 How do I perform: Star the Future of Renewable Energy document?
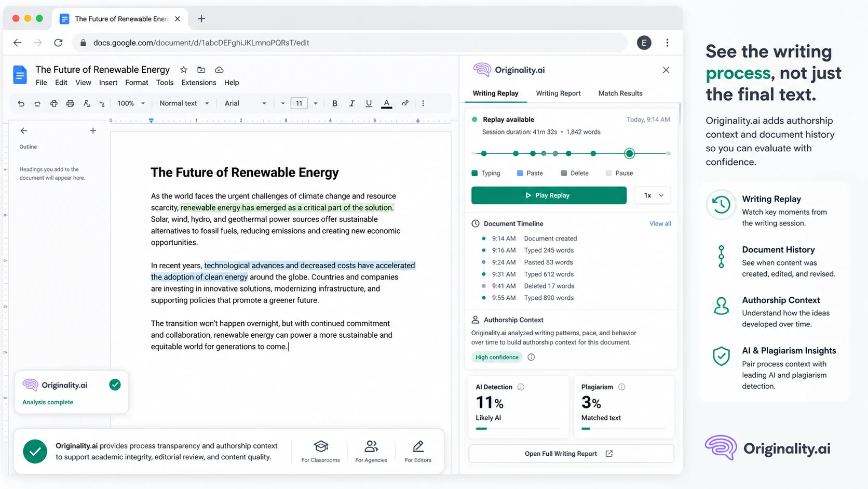[183, 70]
